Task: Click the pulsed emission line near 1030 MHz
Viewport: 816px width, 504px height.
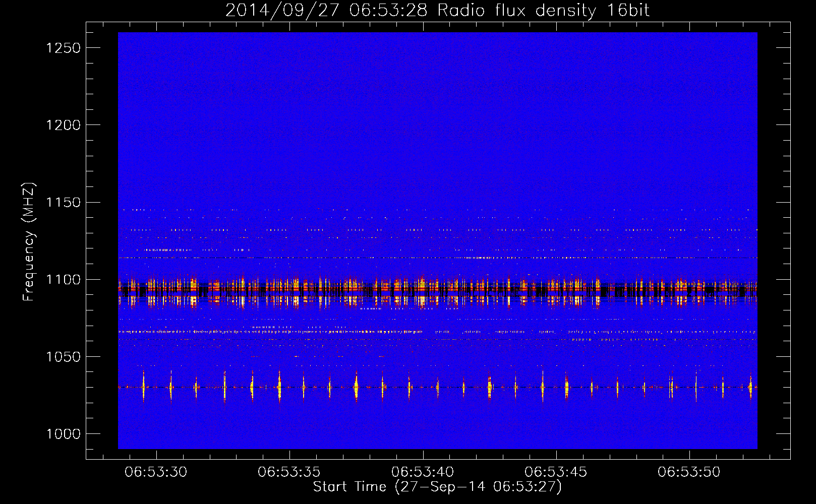Action: 437,387
